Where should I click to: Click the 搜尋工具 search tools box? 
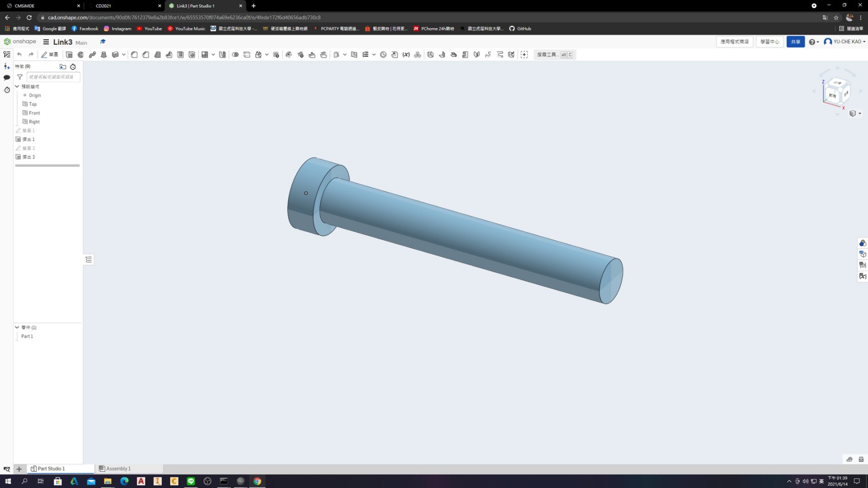(554, 54)
